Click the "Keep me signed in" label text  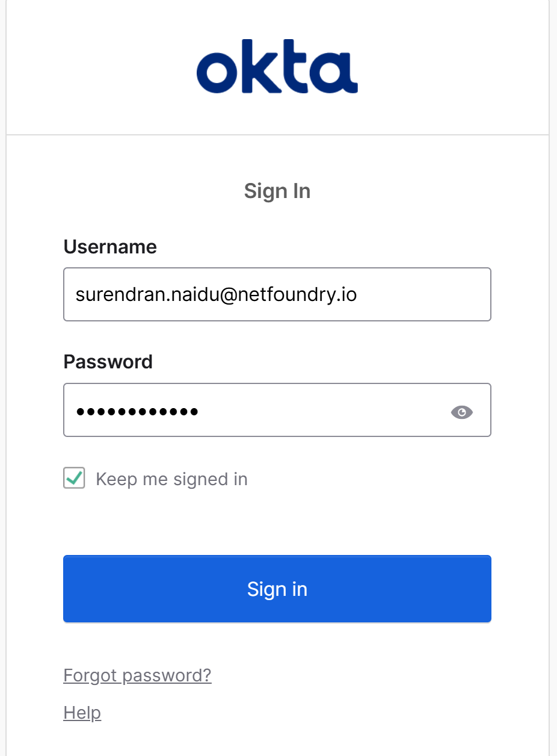[x=171, y=479]
